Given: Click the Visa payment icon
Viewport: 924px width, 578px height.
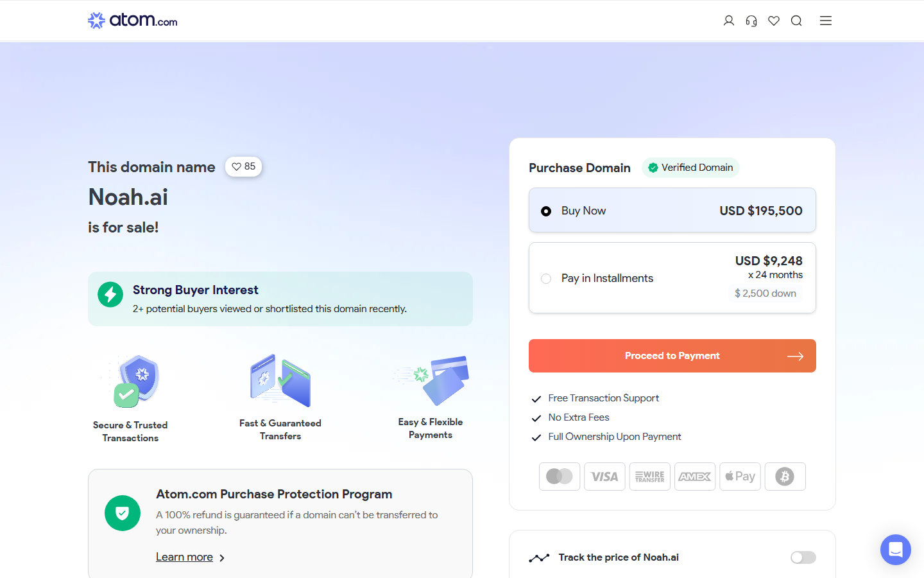Looking at the screenshot, I should [604, 476].
